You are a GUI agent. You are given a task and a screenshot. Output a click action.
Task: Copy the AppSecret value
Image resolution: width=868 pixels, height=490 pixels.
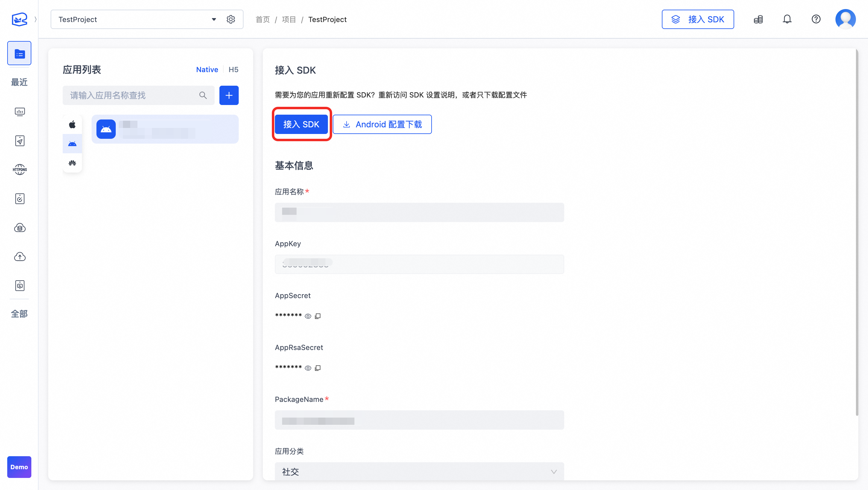tap(317, 316)
